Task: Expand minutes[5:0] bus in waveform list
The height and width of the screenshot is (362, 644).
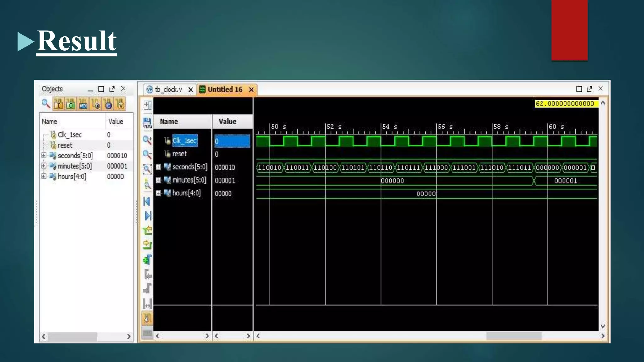Action: coord(158,180)
